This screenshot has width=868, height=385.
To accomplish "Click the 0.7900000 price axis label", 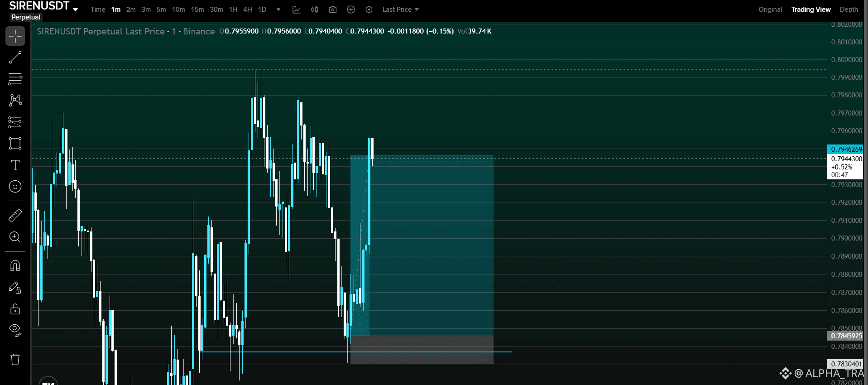I will pos(847,238).
